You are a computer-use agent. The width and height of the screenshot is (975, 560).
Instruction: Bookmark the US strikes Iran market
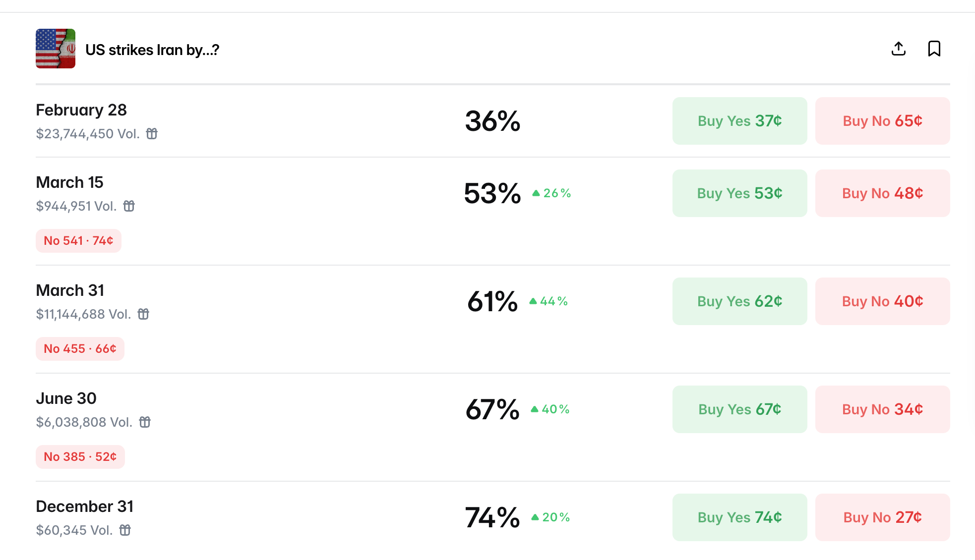(x=934, y=49)
